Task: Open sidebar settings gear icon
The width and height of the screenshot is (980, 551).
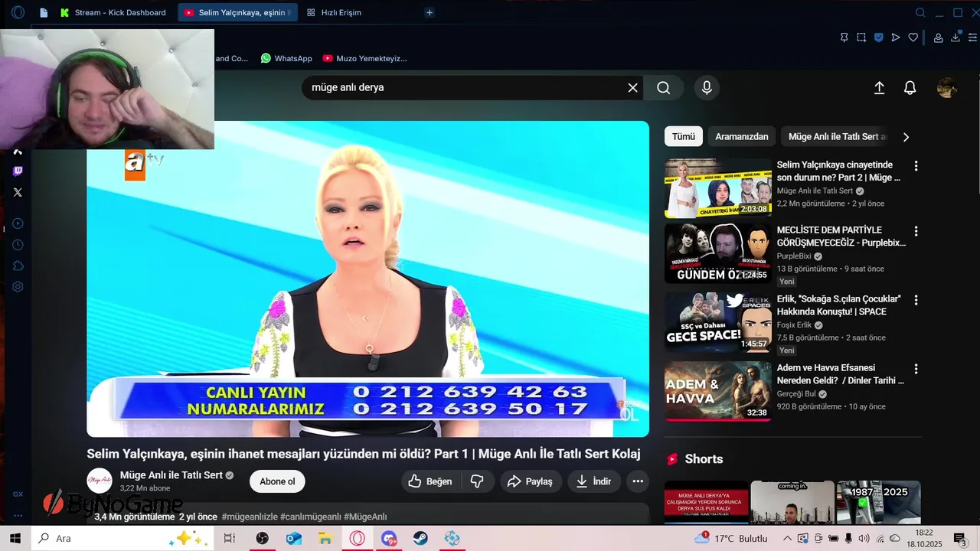Action: (18, 287)
